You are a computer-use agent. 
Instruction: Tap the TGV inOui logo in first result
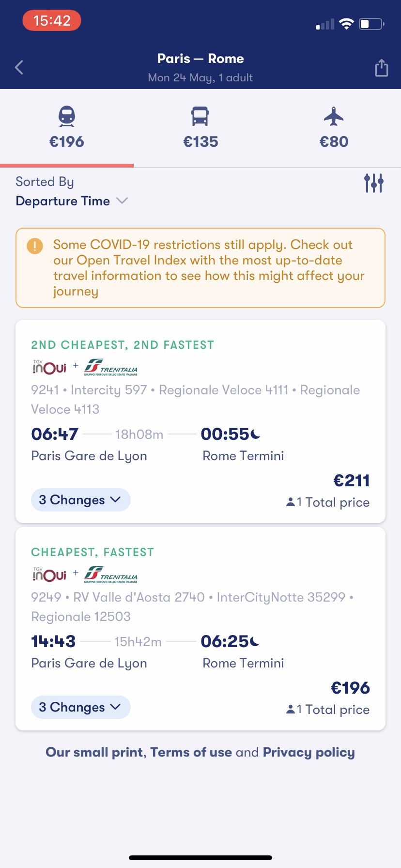49,367
